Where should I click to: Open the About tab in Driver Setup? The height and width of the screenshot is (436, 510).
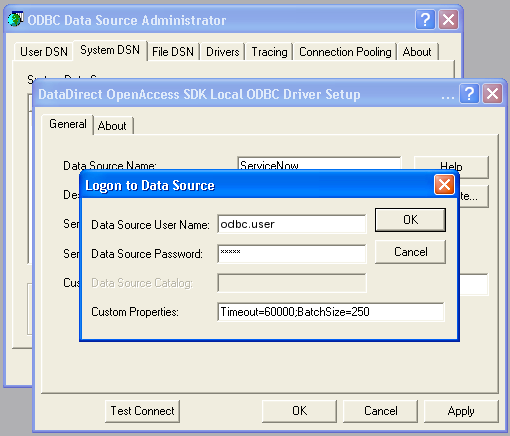coord(112,126)
